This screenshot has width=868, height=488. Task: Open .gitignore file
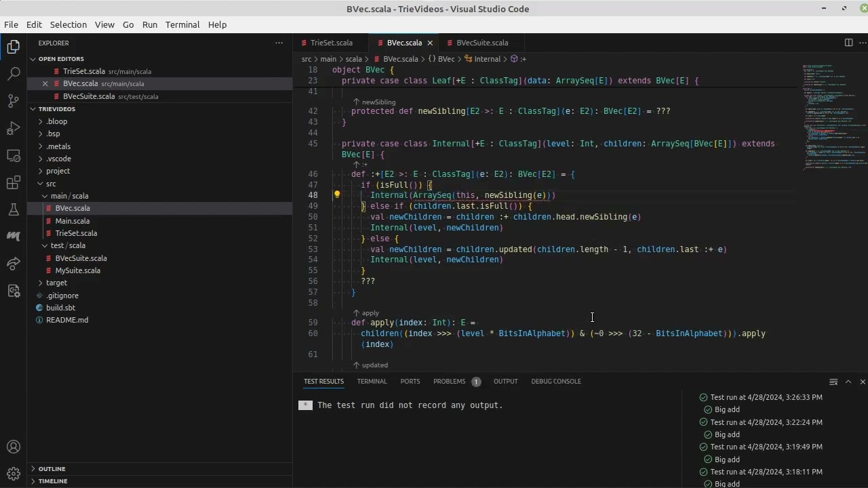coord(62,296)
